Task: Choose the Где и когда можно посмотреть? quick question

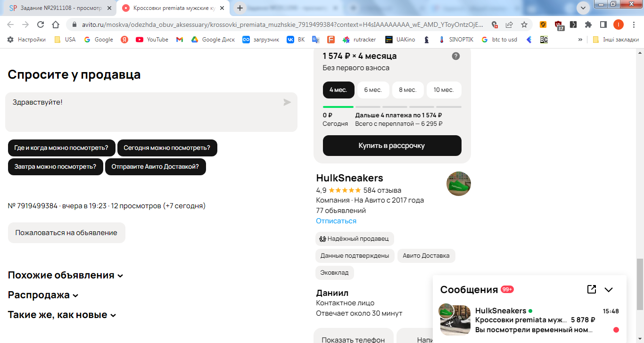Action: click(62, 147)
